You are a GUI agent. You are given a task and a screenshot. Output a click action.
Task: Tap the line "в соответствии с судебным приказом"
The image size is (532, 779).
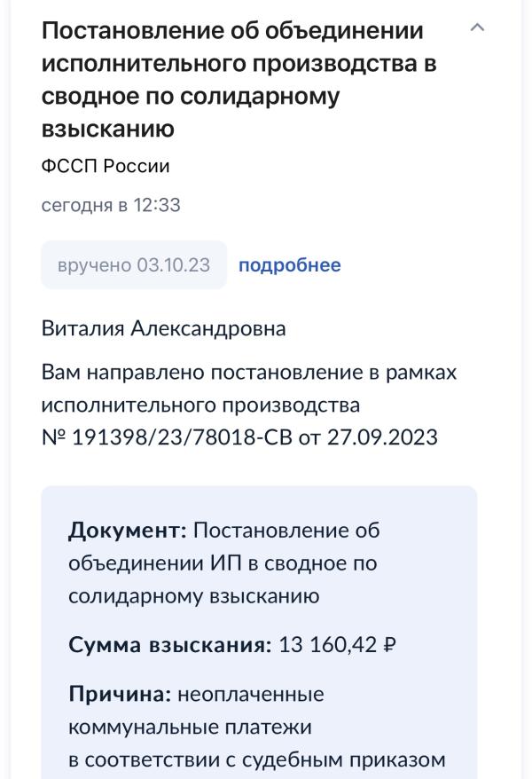pos(258,759)
